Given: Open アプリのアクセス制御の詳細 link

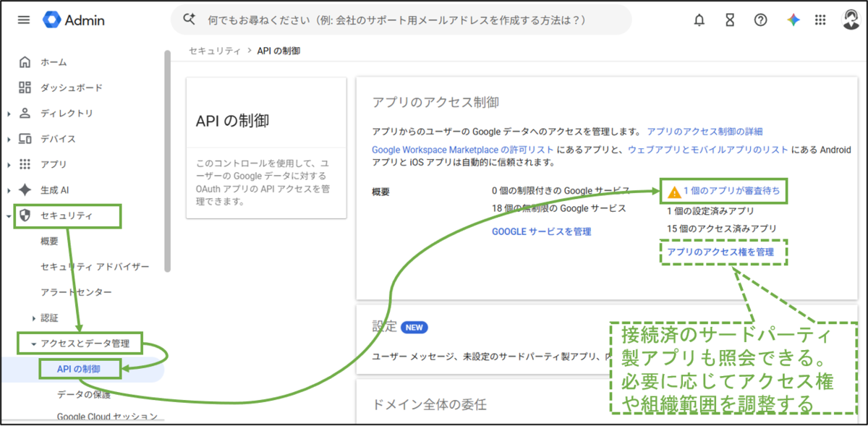Looking at the screenshot, I should pos(705,132).
